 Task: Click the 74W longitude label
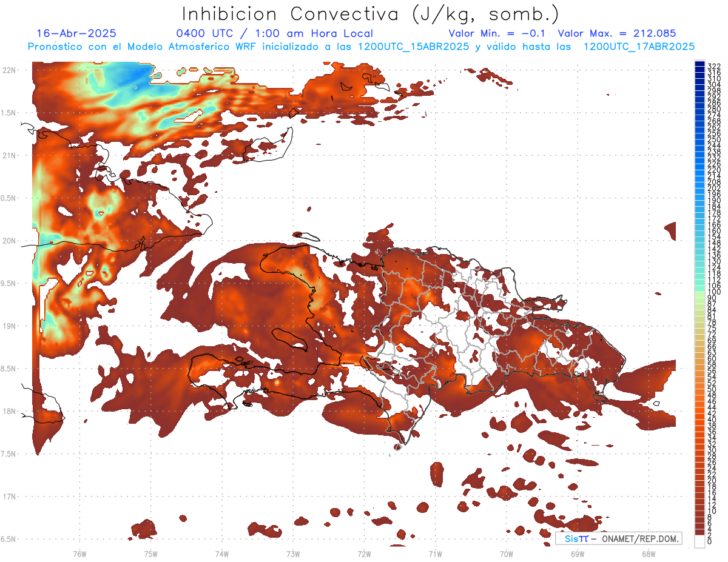click(221, 554)
